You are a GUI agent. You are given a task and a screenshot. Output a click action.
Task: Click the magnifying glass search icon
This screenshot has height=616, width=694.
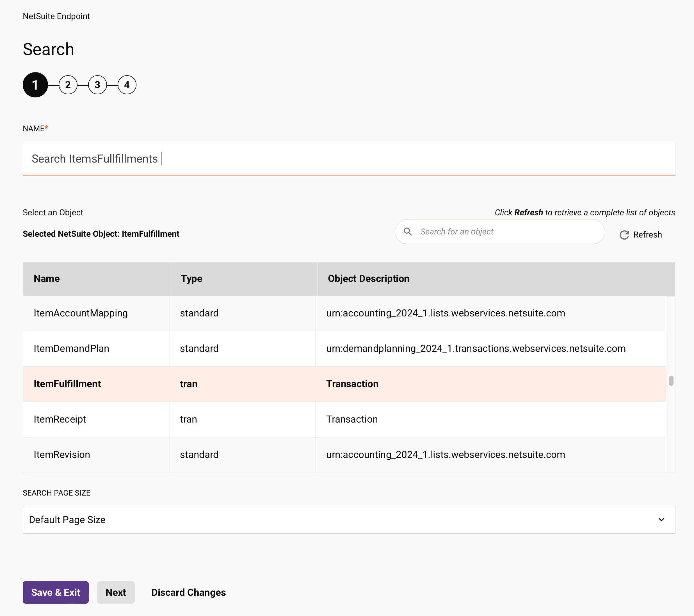(x=408, y=232)
